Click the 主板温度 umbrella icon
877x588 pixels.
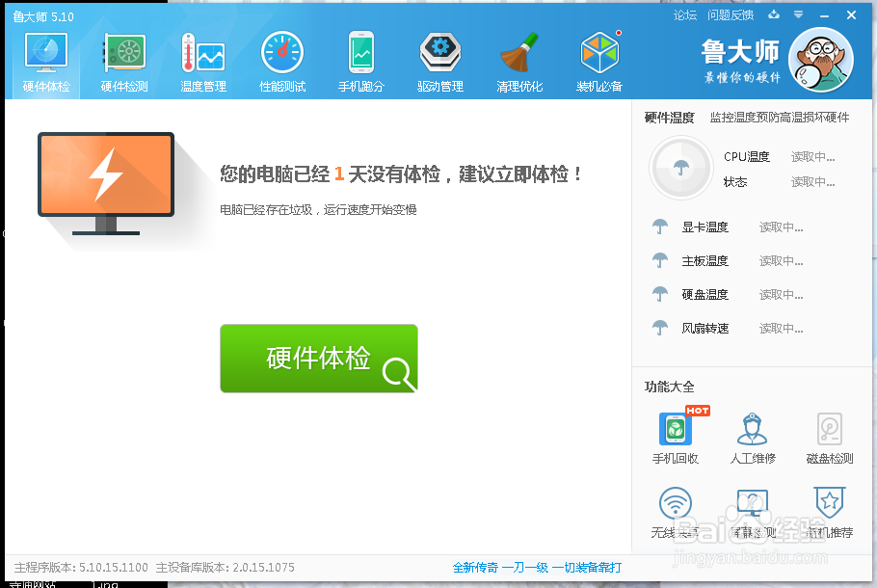tap(660, 260)
